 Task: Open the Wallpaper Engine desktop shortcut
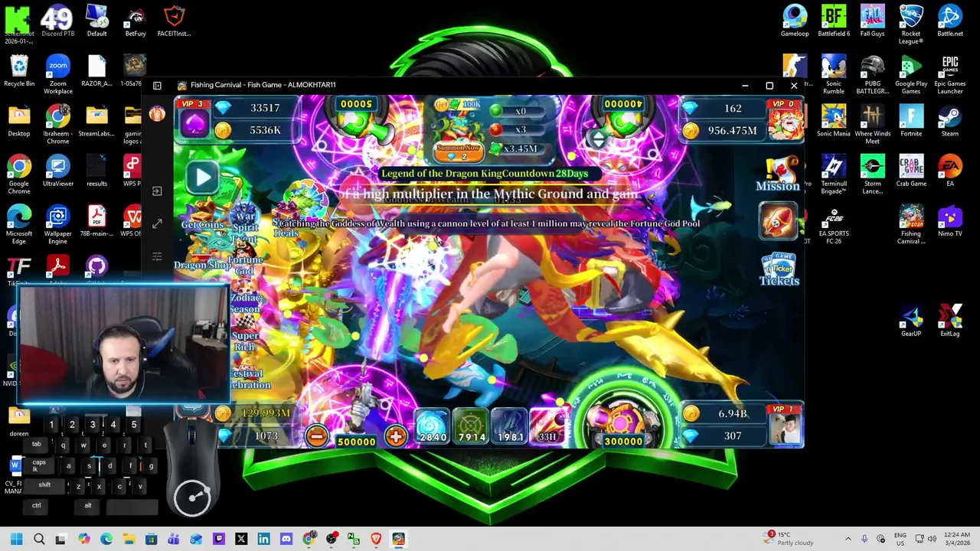(57, 224)
